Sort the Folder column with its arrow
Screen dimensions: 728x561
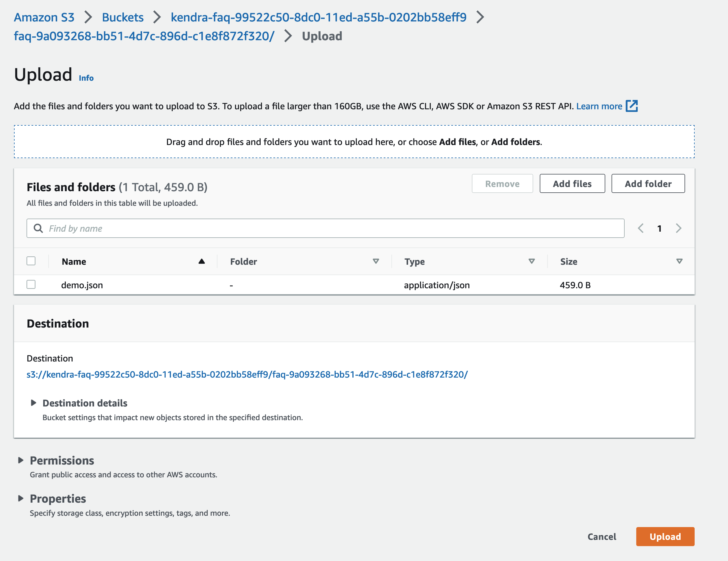click(x=376, y=261)
